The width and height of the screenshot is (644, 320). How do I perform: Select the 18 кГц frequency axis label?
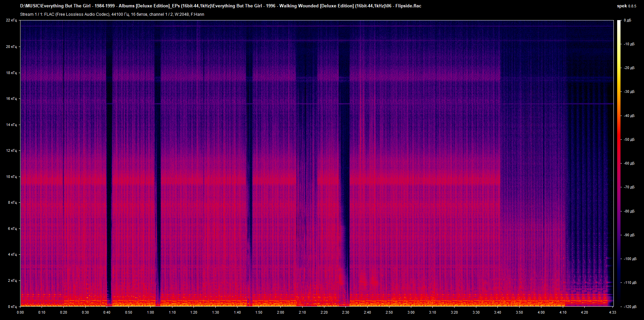tap(11, 73)
